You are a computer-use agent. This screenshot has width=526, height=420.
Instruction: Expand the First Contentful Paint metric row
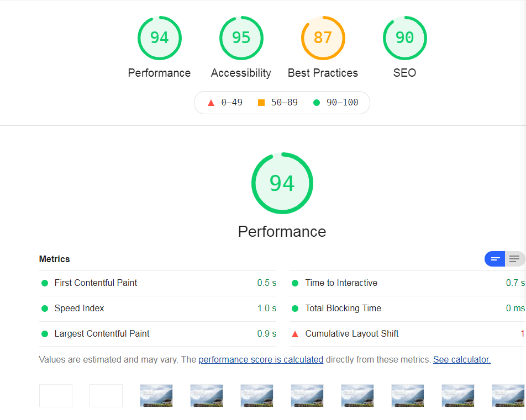(96, 283)
